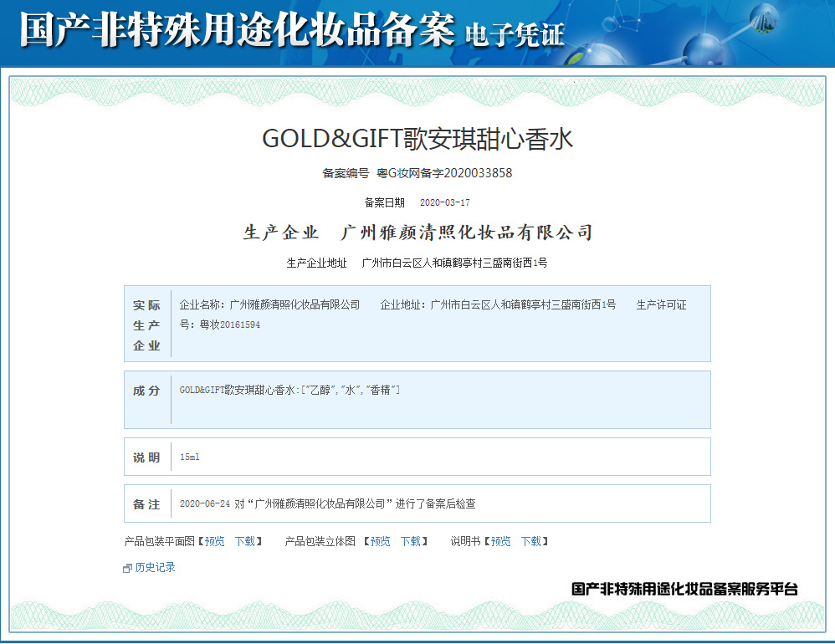Click the 生产企业地址 label

pos(316,263)
